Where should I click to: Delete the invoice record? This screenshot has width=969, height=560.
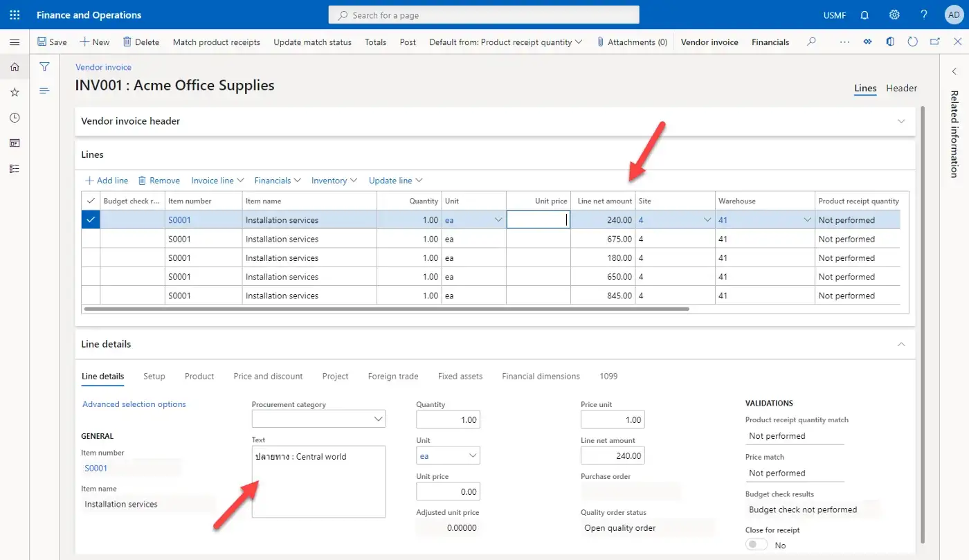[x=141, y=42]
